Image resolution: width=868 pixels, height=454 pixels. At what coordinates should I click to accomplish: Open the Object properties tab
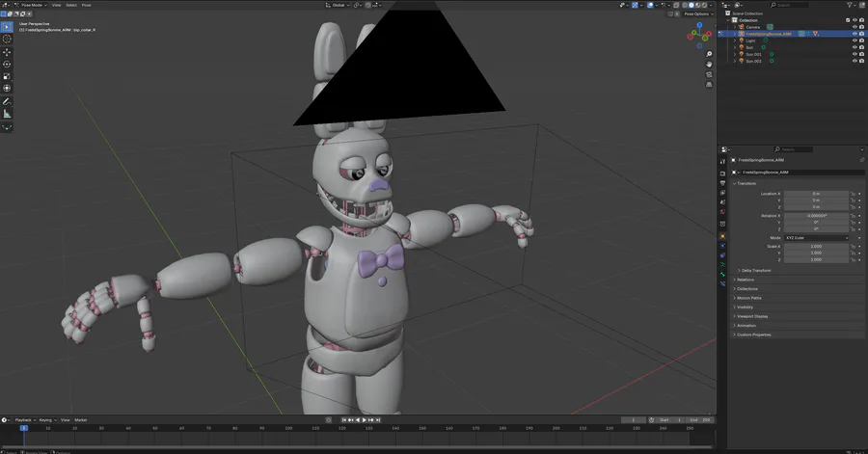tap(722, 236)
